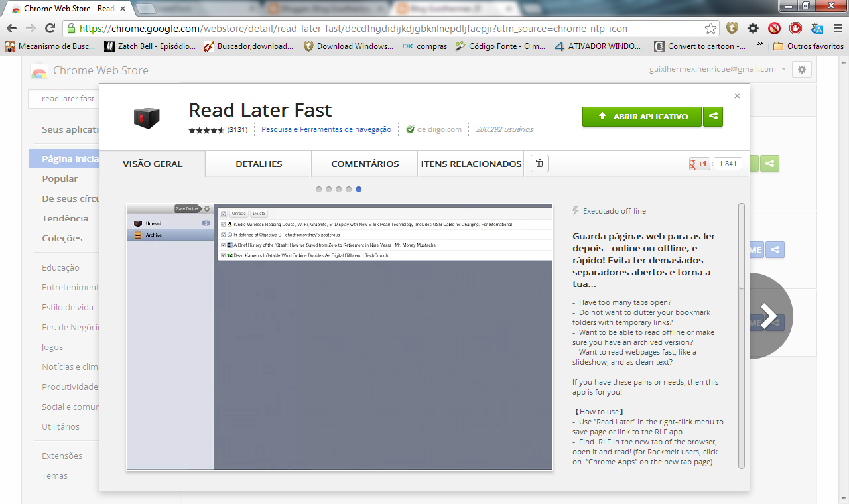849x504 pixels.
Task: Open Tendência in the store sidebar
Action: click(65, 218)
